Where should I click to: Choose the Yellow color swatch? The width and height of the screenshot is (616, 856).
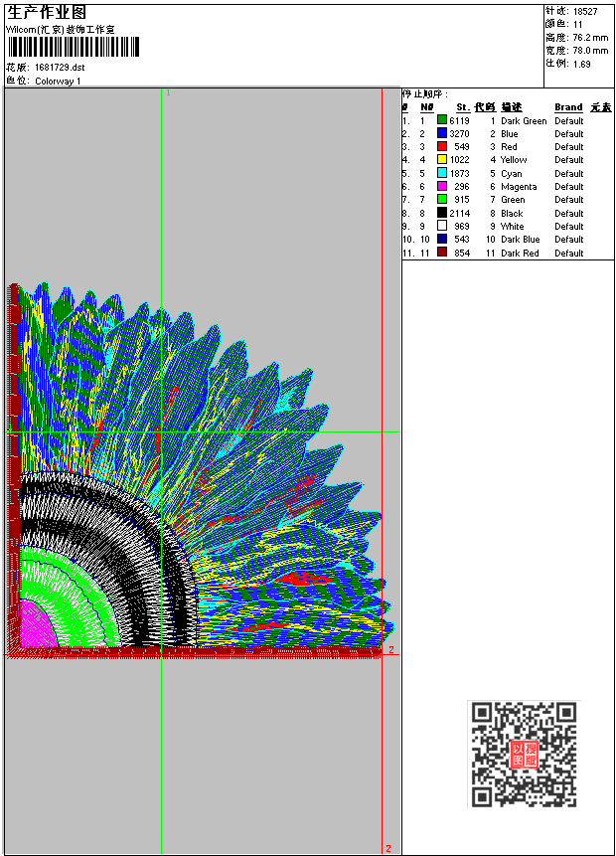tap(442, 160)
